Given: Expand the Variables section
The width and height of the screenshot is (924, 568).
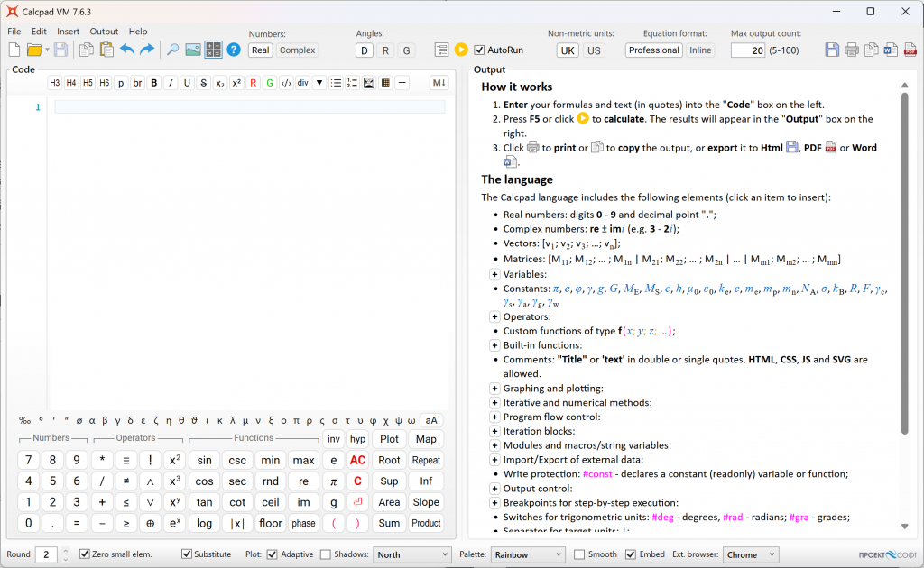Looking at the screenshot, I should coord(494,274).
